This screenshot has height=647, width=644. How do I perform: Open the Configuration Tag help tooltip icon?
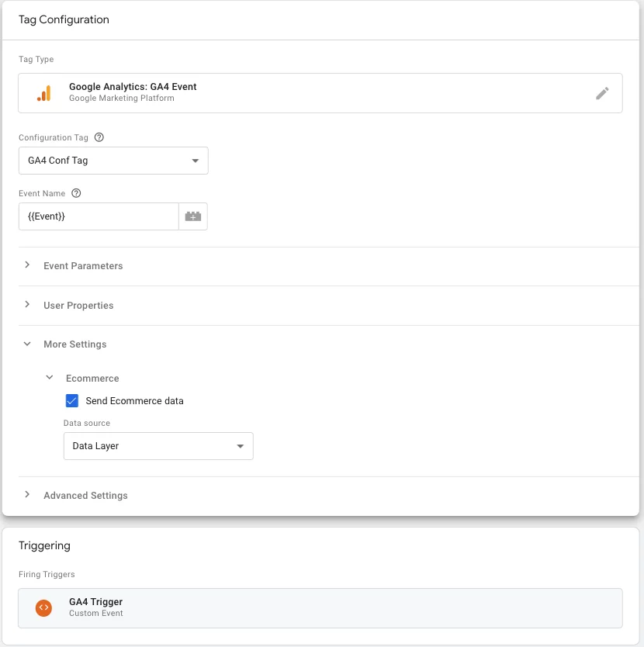98,137
